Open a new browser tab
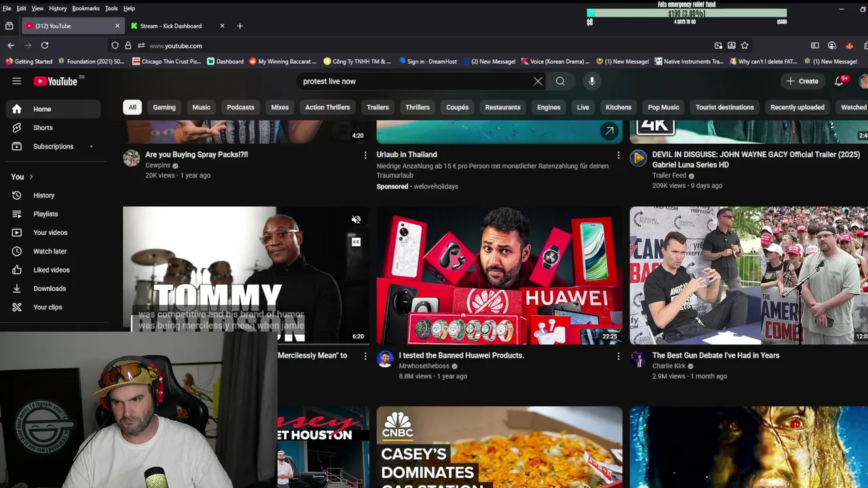 pos(239,26)
